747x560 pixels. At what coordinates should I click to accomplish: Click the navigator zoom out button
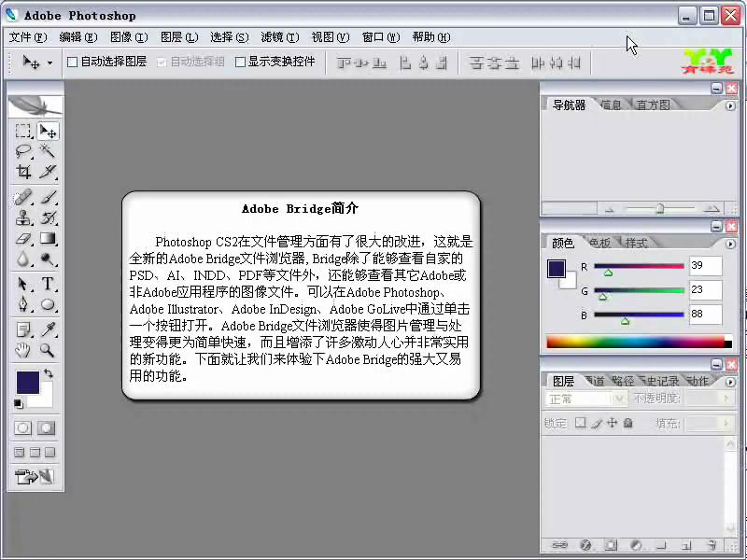pos(610,208)
